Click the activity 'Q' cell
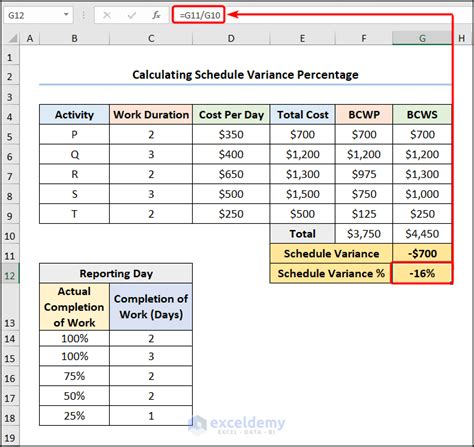The height and width of the screenshot is (447, 474). (x=74, y=154)
